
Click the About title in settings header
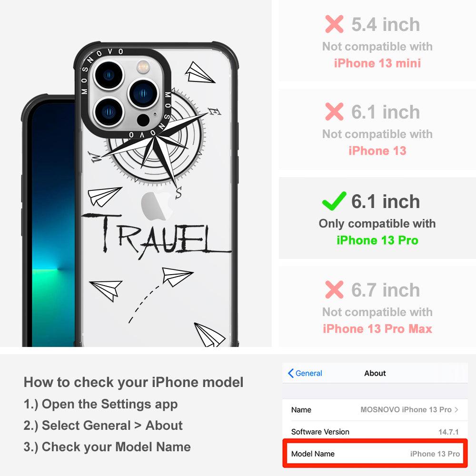pos(375,373)
